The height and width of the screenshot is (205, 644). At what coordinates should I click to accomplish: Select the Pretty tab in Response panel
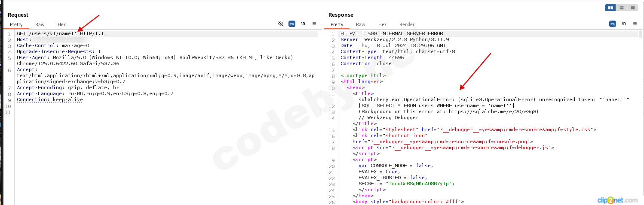pos(337,24)
